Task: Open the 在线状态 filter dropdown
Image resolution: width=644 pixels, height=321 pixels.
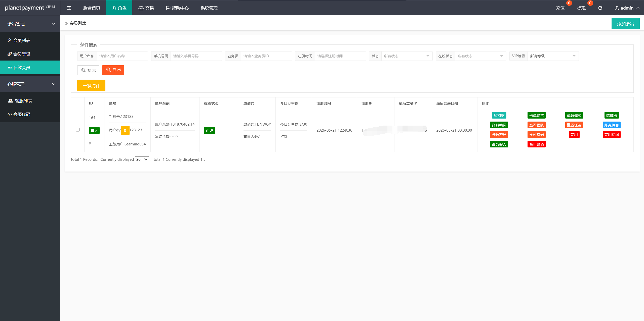Action: click(x=480, y=56)
